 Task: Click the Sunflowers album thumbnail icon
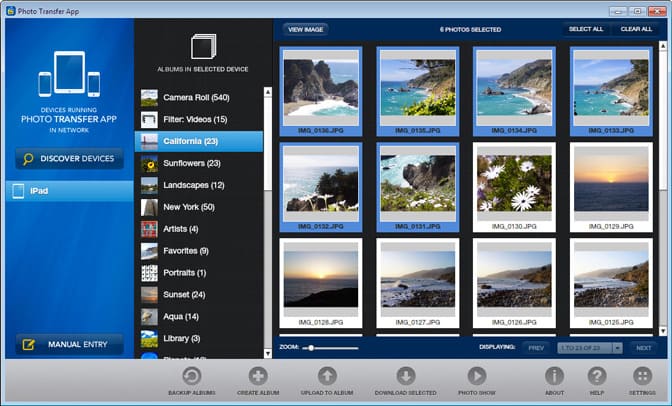[149, 163]
